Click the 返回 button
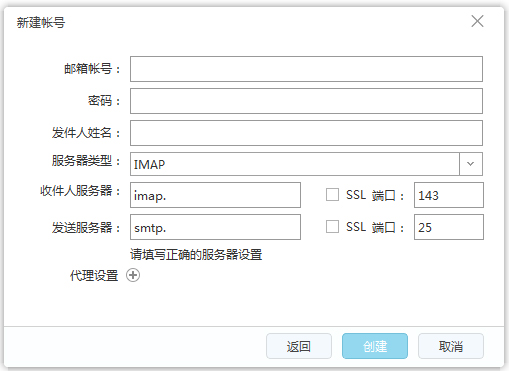 point(299,346)
